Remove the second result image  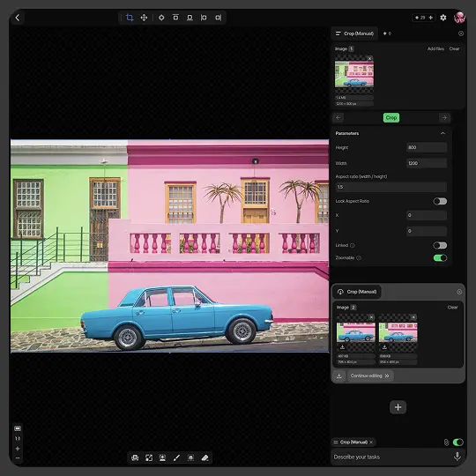[413, 317]
